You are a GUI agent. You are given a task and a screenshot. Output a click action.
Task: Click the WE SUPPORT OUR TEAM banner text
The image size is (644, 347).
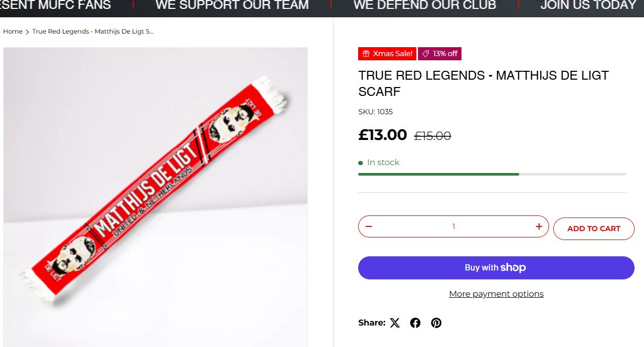point(232,6)
